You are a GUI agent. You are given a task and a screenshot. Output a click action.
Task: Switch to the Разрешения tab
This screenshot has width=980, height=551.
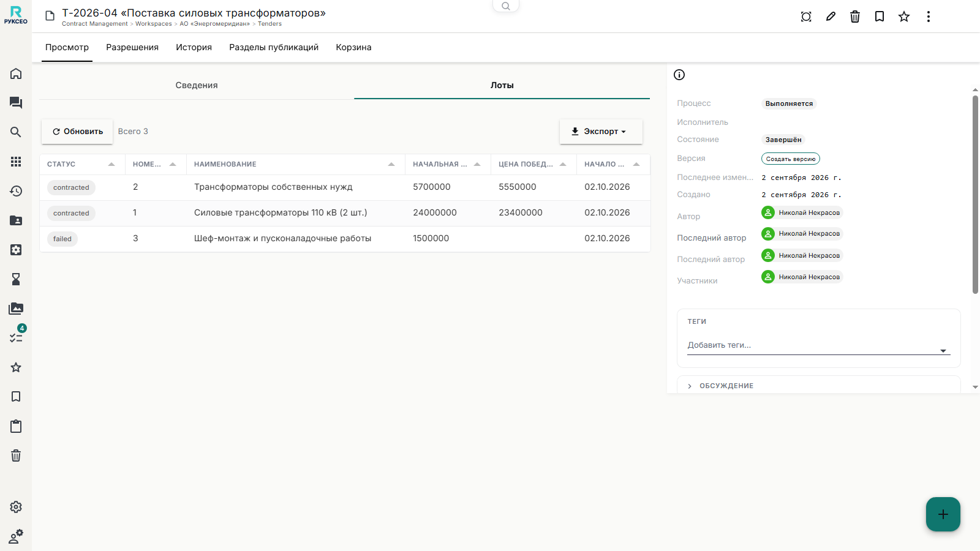132,47
